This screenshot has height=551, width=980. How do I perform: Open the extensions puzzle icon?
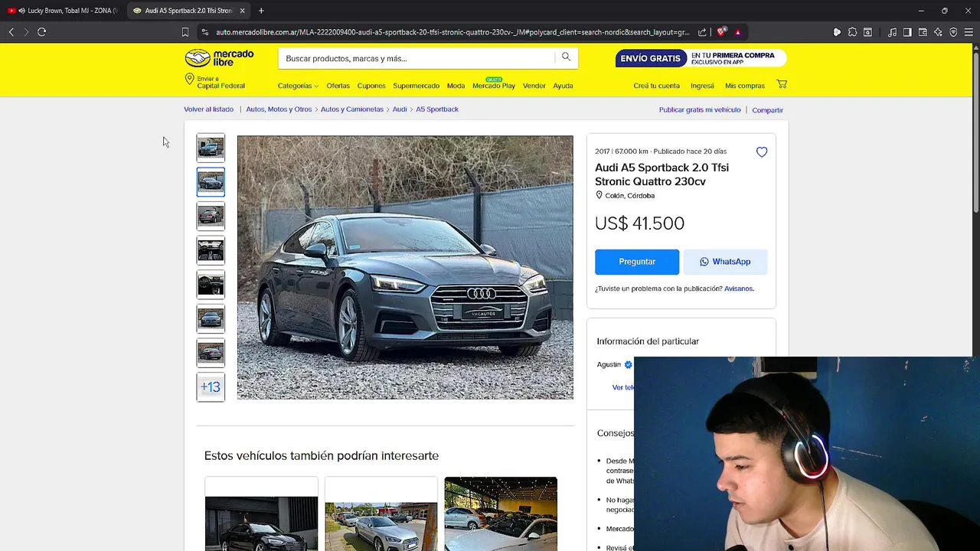click(852, 32)
